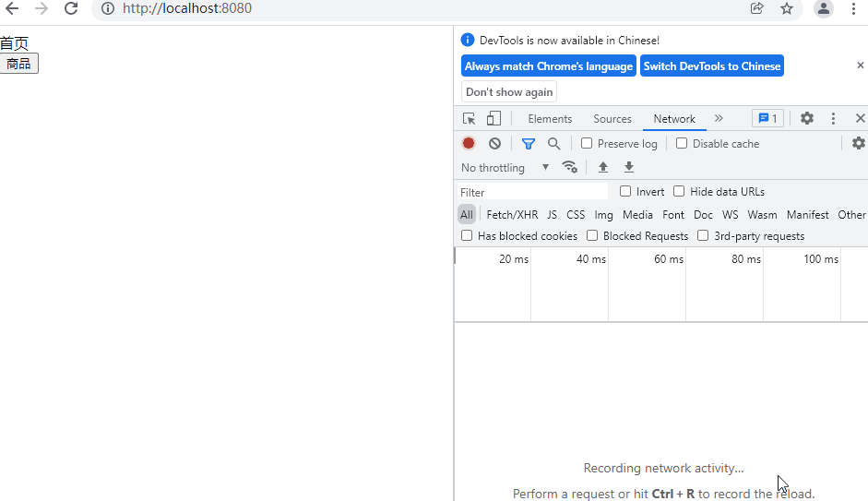Click the 首页 text on the page
This screenshot has width=868, height=501.
(15, 43)
